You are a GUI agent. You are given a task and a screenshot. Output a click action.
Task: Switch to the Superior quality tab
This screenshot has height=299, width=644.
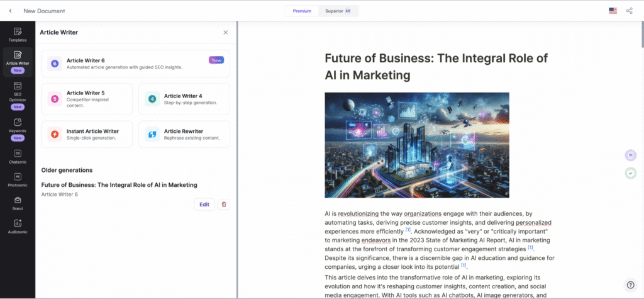tap(338, 11)
